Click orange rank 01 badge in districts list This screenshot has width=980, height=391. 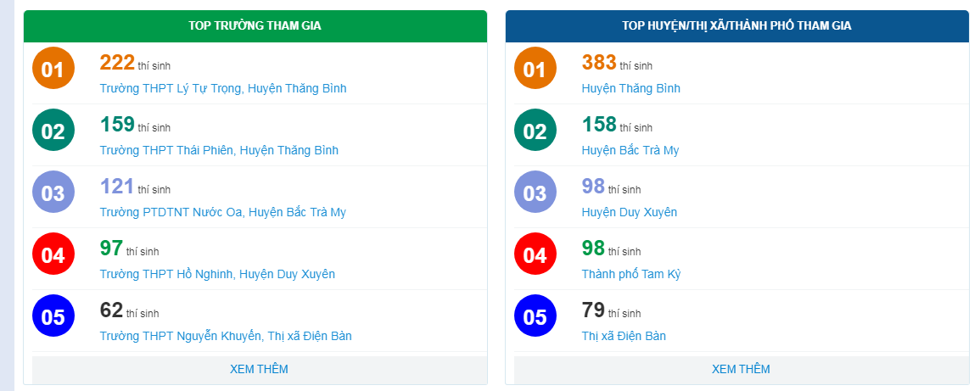point(535,68)
